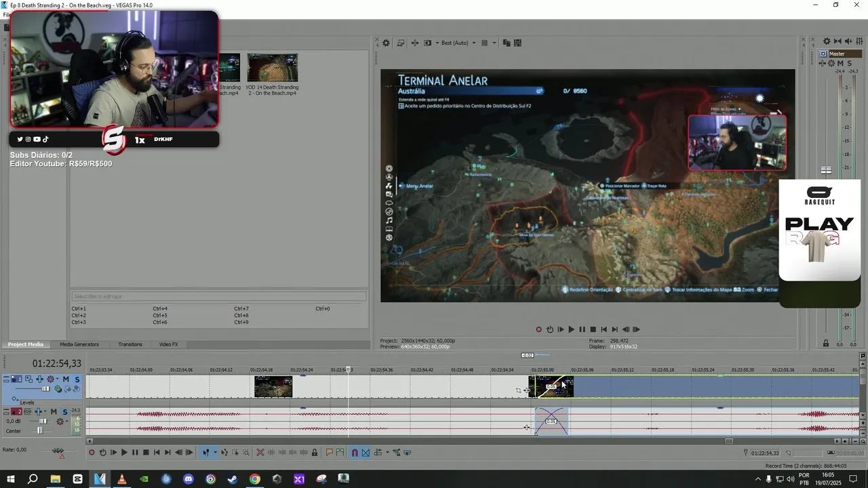Click the Select files to edit tags field

click(x=219, y=296)
